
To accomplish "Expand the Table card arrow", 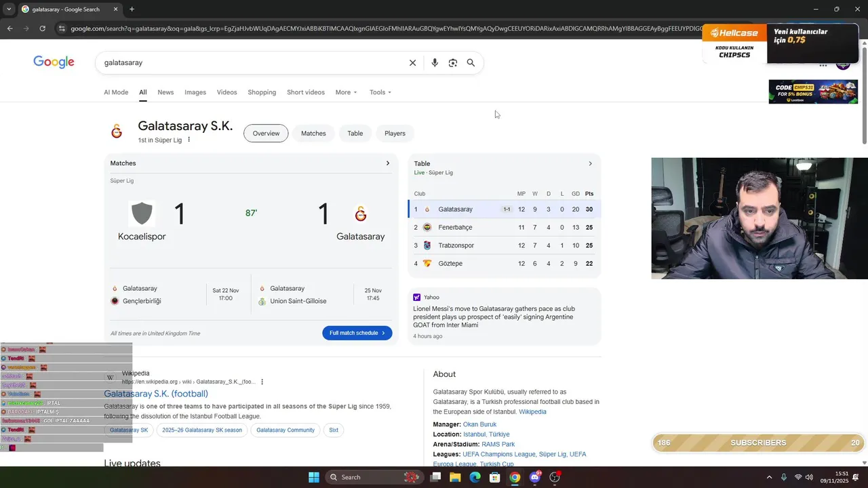I will (x=590, y=163).
